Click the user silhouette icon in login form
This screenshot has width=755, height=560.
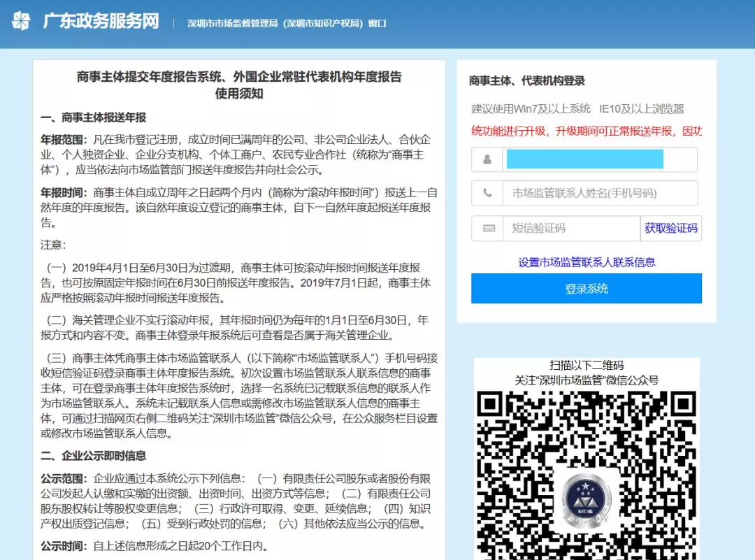click(487, 159)
